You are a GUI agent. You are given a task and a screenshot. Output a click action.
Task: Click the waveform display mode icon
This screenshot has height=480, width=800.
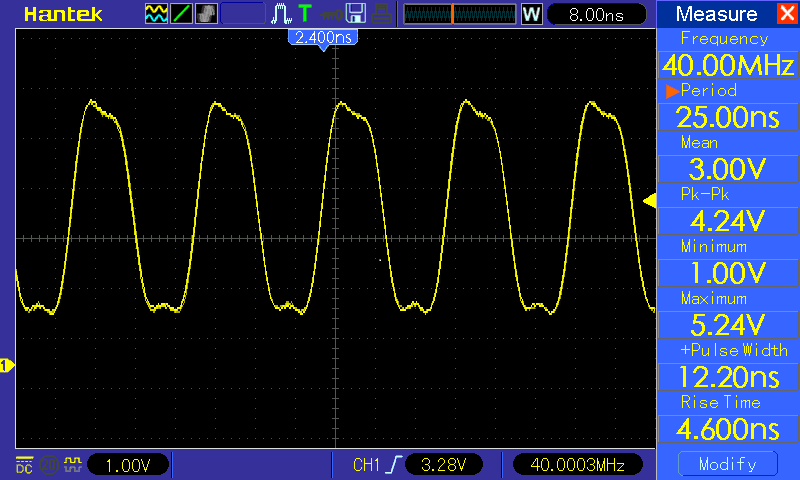[157, 14]
